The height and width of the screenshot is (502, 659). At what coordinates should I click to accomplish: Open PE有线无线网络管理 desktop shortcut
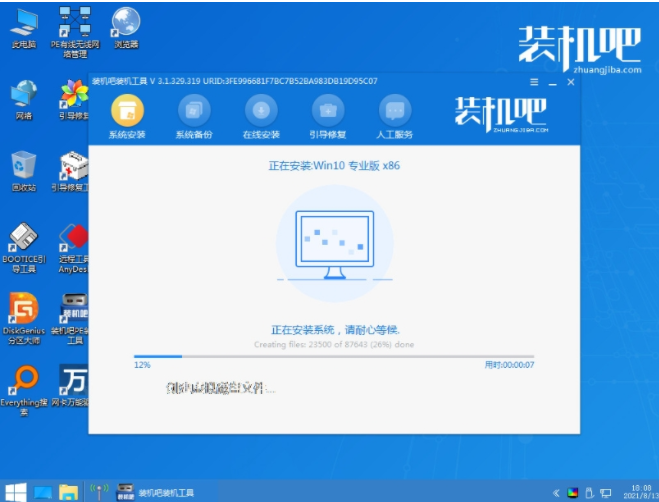click(75, 32)
